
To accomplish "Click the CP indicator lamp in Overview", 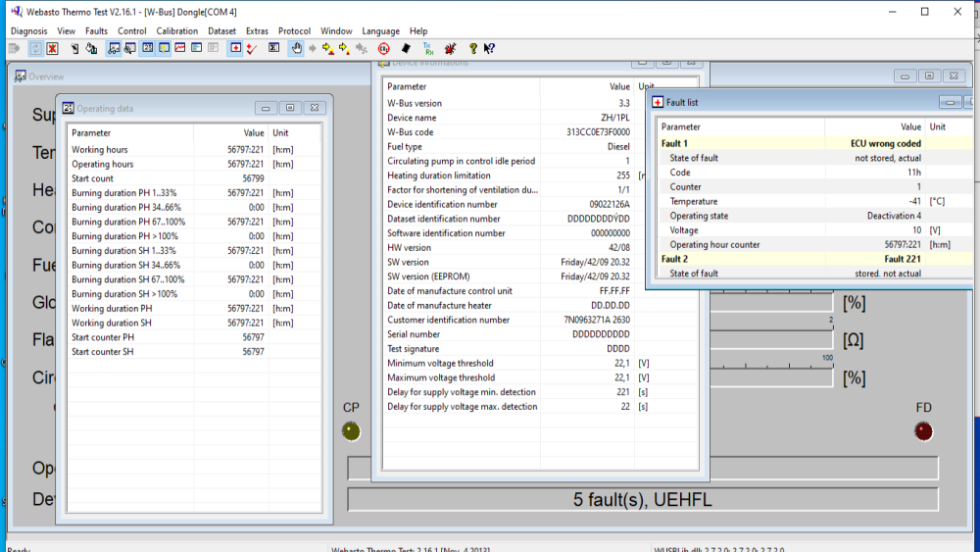I will [x=351, y=431].
